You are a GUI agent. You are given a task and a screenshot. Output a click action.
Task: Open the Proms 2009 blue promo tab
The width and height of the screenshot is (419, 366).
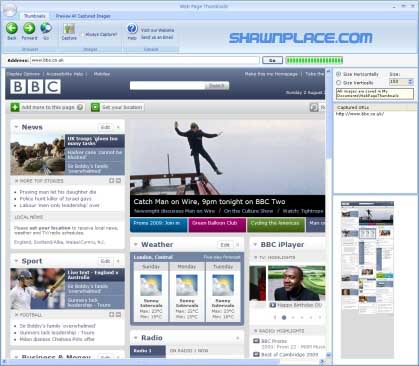(159, 225)
